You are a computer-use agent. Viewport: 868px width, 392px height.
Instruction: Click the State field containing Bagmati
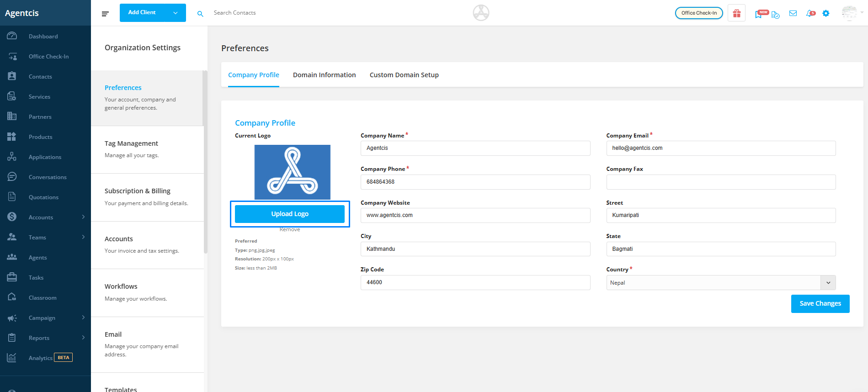tap(721, 249)
